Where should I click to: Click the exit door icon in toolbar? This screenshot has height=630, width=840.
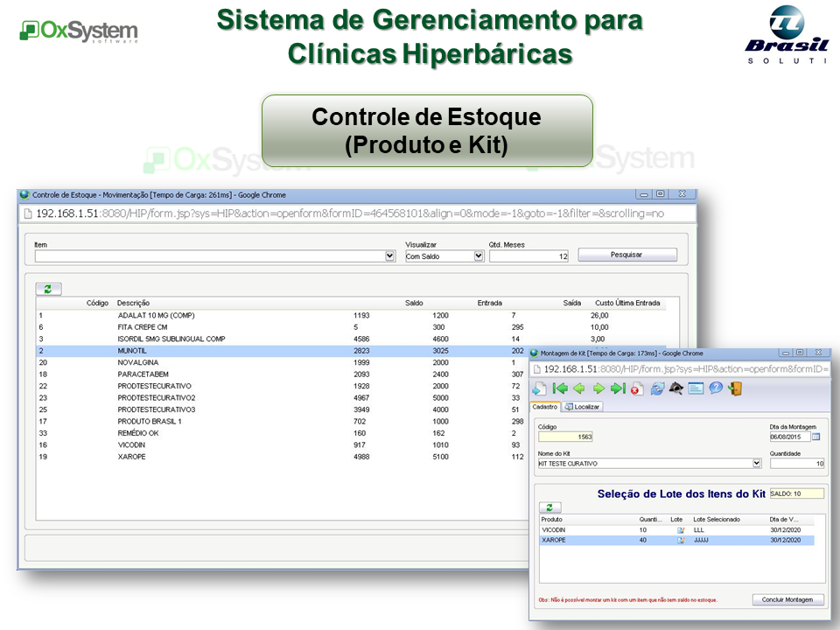coord(735,388)
